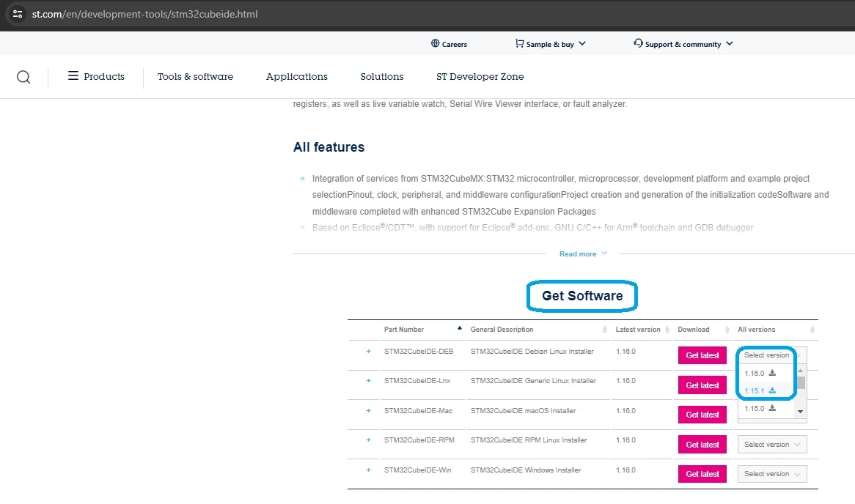This screenshot has width=855, height=504.
Task: Click the st.com URL address field
Action: click(144, 14)
